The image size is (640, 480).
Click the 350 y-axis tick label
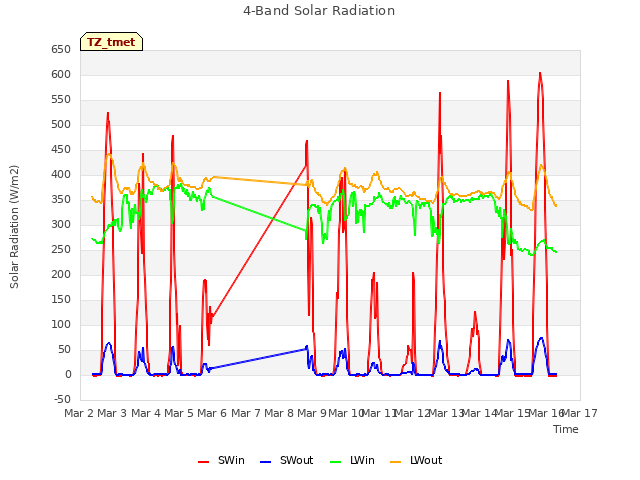[x=61, y=200]
